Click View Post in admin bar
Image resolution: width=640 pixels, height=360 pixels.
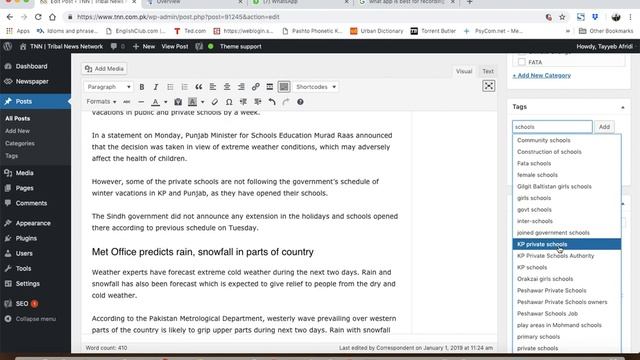tap(175, 47)
